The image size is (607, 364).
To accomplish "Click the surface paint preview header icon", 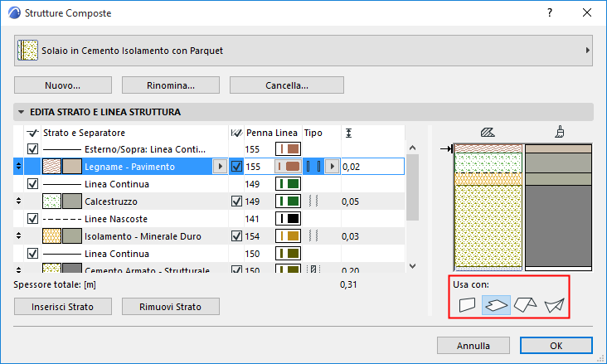I will [x=560, y=133].
